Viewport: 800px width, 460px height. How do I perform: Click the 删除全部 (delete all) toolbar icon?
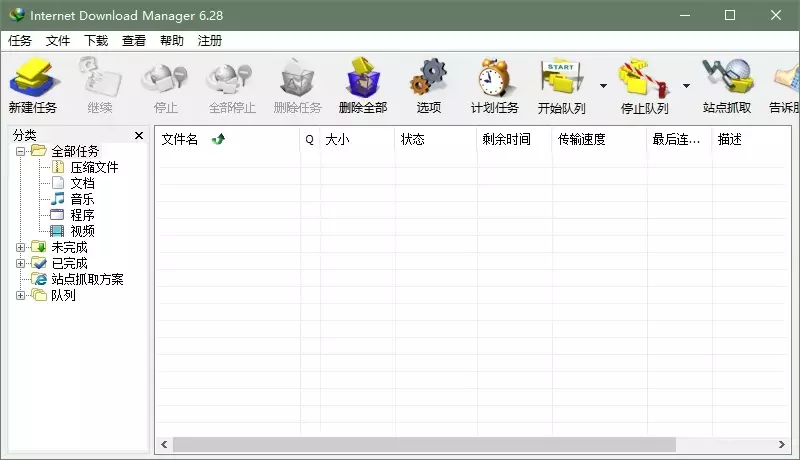(363, 77)
